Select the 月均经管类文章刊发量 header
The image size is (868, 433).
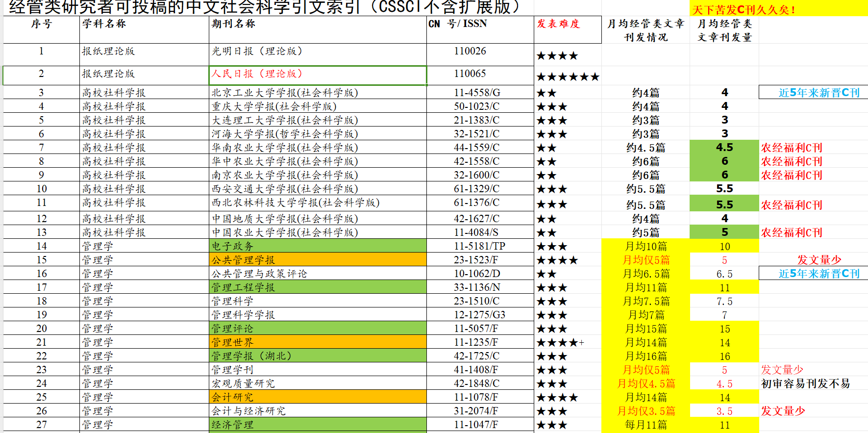724,30
